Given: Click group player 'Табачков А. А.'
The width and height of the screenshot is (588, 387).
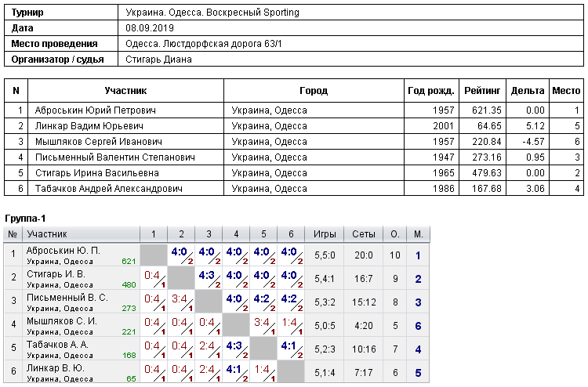Looking at the screenshot, I should coord(57,345).
